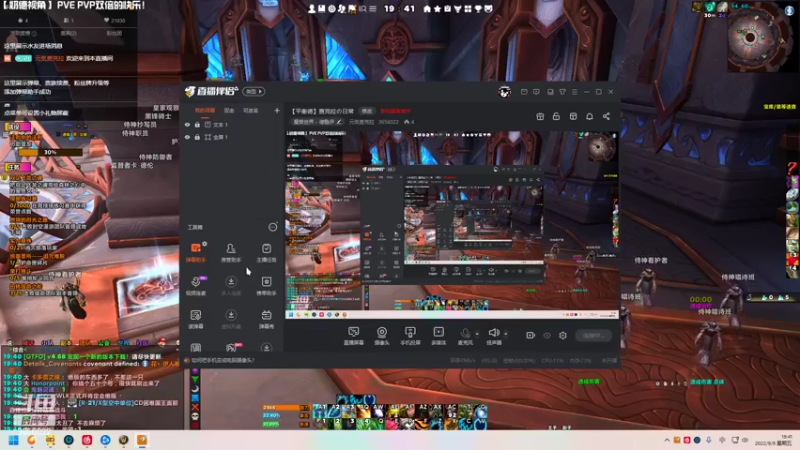Click the 麦克风 microphone icon
Screen dimensions: 800x450
click(x=465, y=333)
